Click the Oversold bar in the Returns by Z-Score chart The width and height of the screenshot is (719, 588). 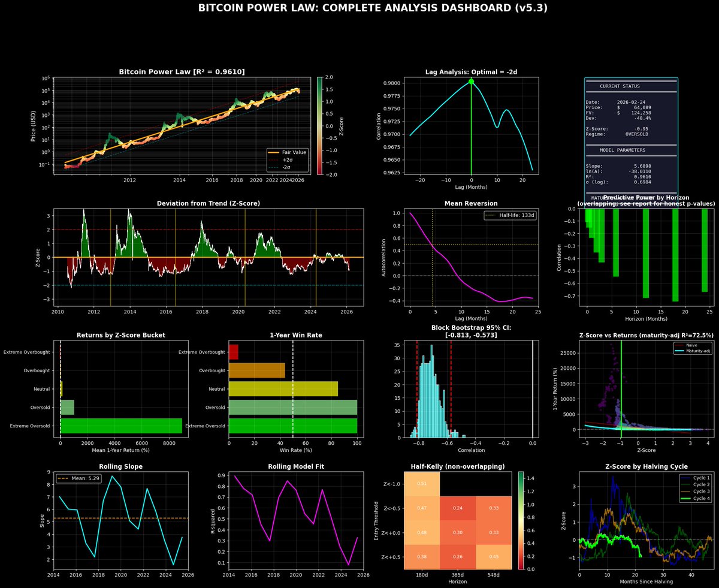(x=67, y=407)
